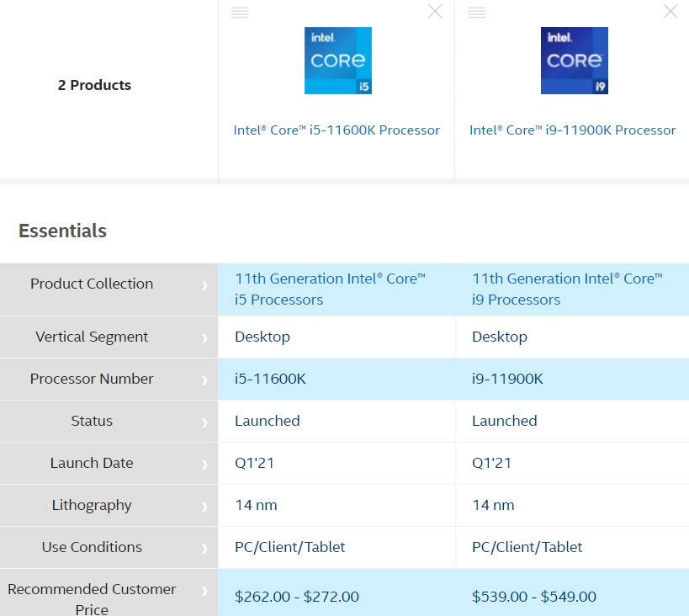Click the Intel Core i5 badge image
Viewport: 689px width, 616px height.
338,61
